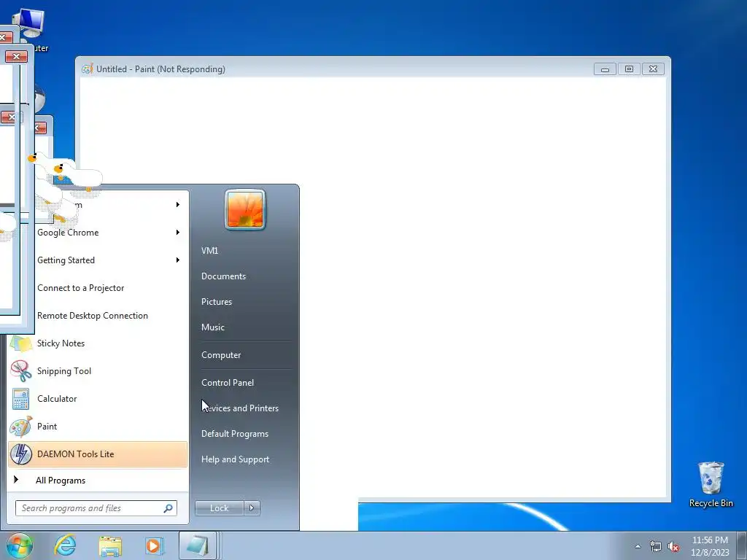Click the Search programs and files box

point(96,508)
